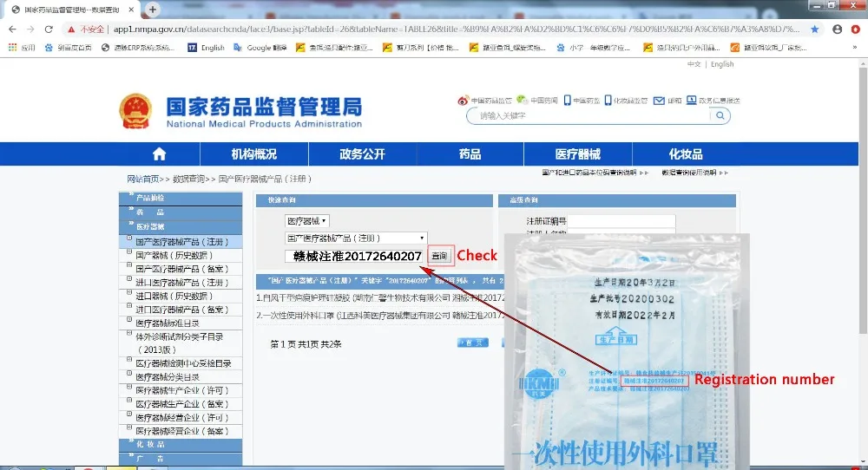Expand the 化妆品 sidebar section
Viewport: 868px width, 470px height.
click(181, 445)
